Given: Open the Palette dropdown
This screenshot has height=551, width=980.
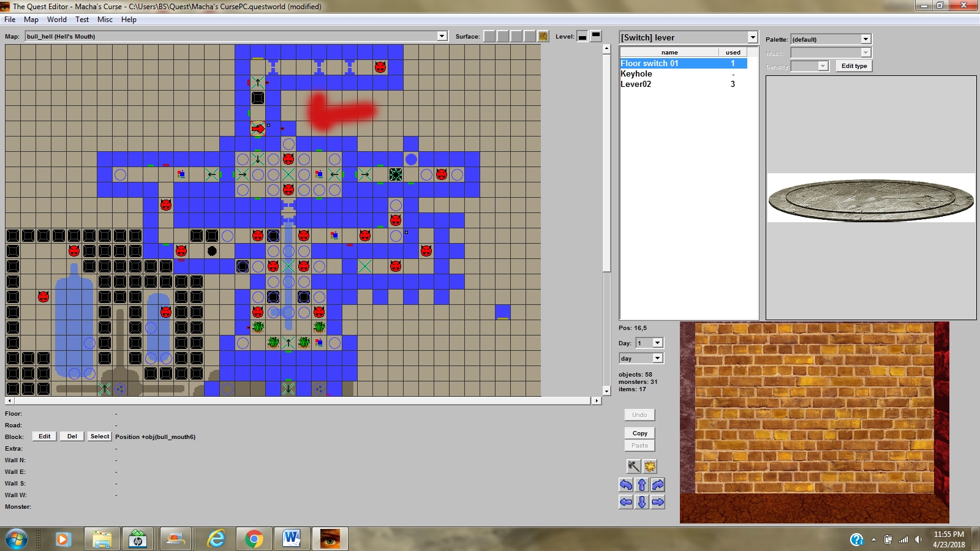Looking at the screenshot, I should coord(865,39).
